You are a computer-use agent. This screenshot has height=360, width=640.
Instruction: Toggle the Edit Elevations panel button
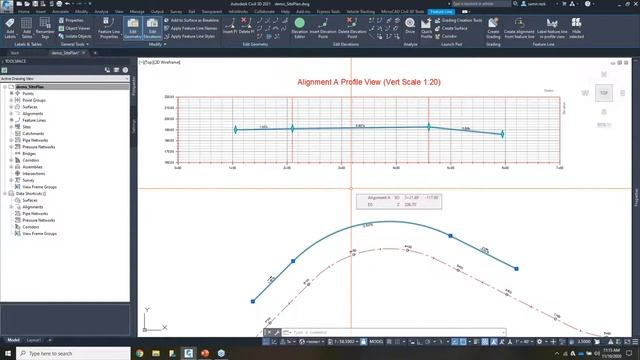tap(152, 28)
